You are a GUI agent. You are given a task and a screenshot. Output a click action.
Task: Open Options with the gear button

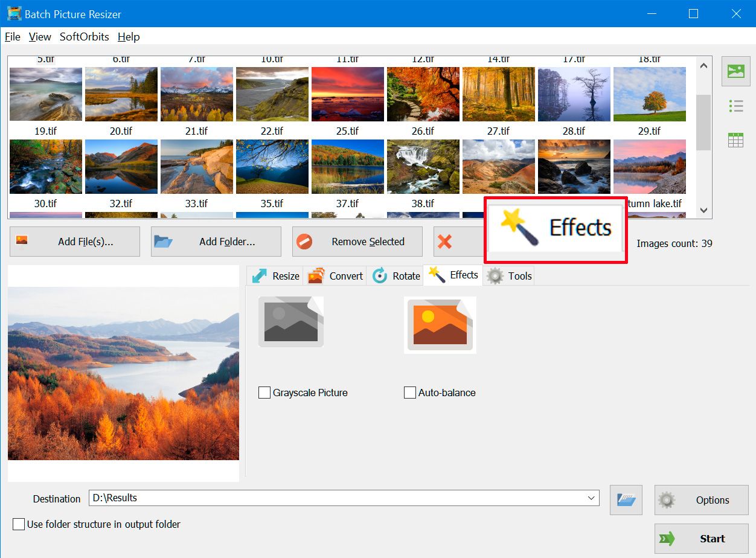click(701, 500)
